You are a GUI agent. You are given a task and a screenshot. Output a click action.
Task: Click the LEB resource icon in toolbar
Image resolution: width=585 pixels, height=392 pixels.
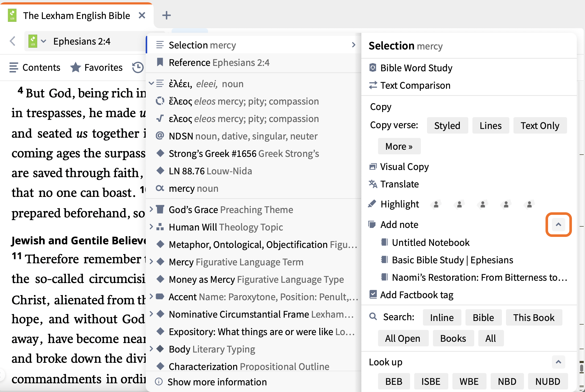pos(33,41)
